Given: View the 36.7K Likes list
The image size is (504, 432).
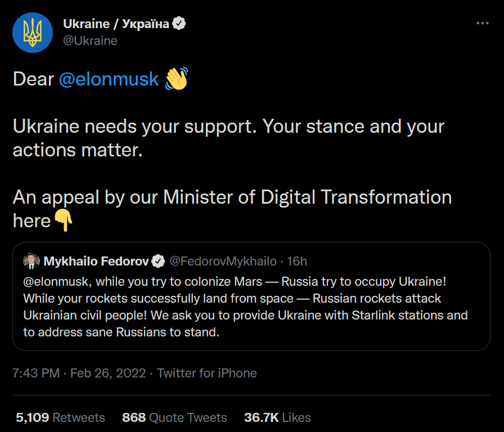Looking at the screenshot, I should tap(277, 417).
